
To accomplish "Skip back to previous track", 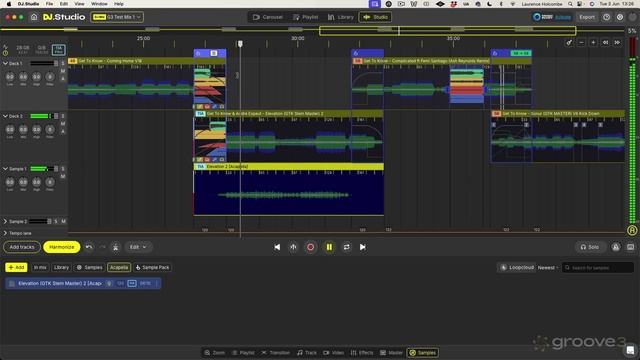I will [277, 247].
